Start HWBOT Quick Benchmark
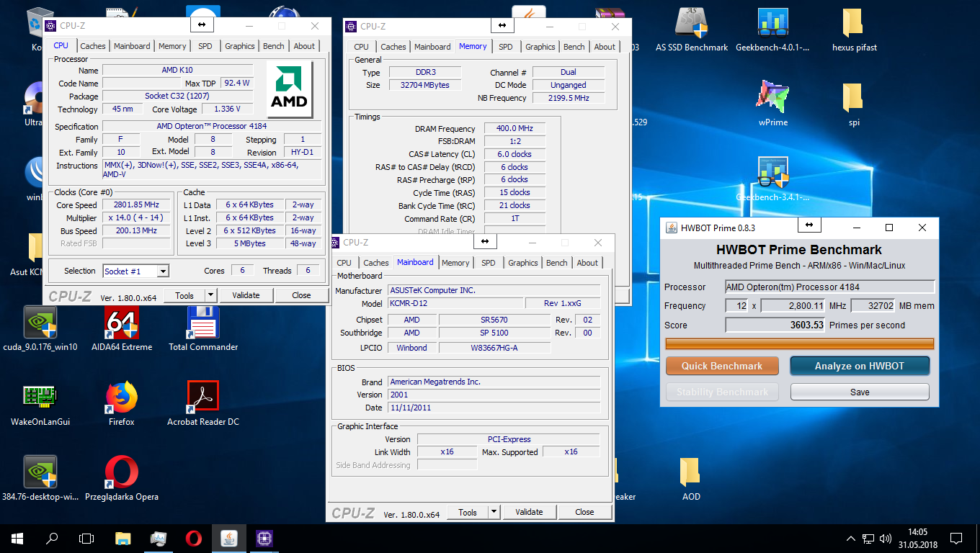 [722, 366]
